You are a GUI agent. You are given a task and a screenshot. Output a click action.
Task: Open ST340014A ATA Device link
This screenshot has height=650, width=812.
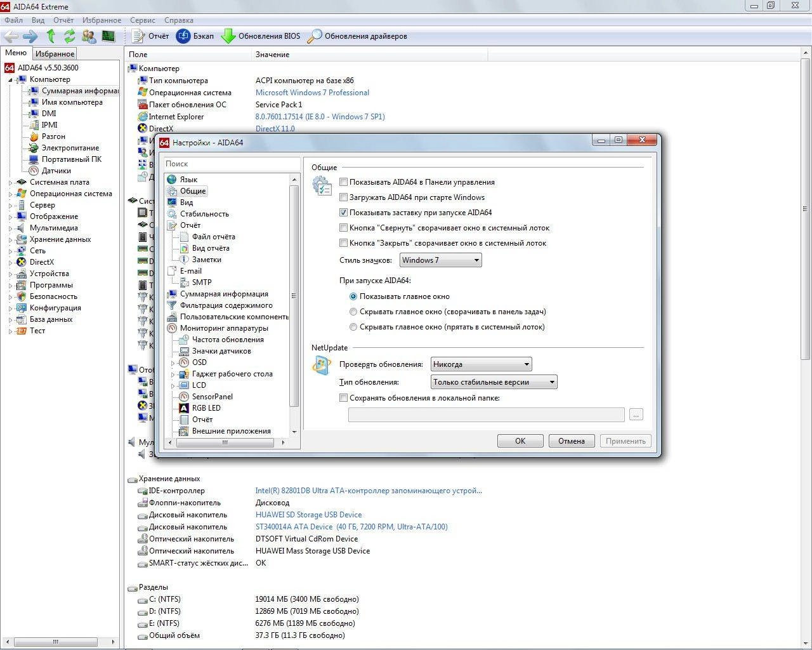point(351,527)
